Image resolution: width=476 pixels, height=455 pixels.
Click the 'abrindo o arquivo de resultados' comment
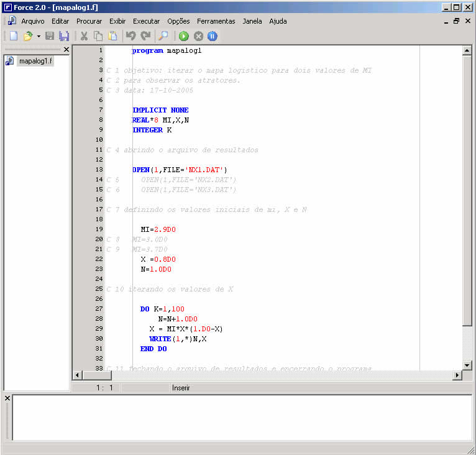click(191, 150)
